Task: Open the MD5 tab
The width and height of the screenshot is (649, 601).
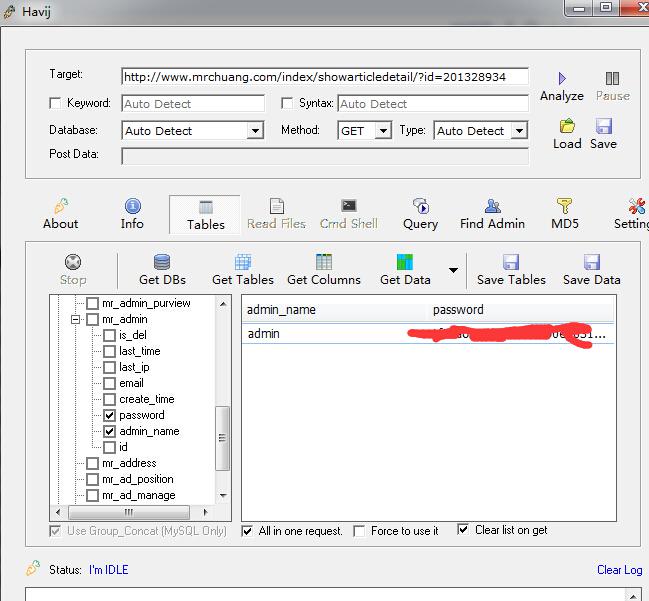Action: [565, 214]
